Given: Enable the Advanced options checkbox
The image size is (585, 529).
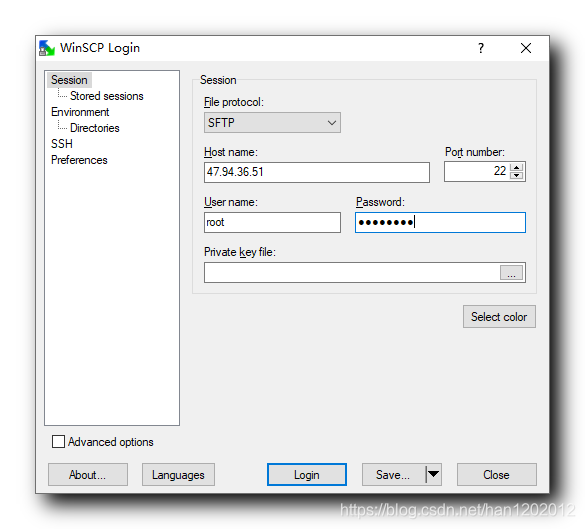Looking at the screenshot, I should 58,442.
